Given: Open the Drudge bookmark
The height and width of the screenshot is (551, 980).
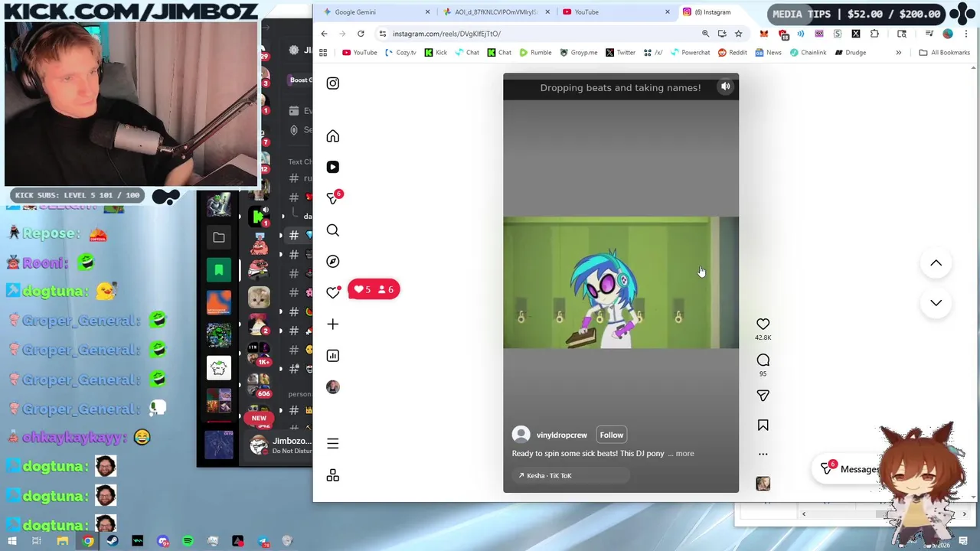Looking at the screenshot, I should point(850,53).
